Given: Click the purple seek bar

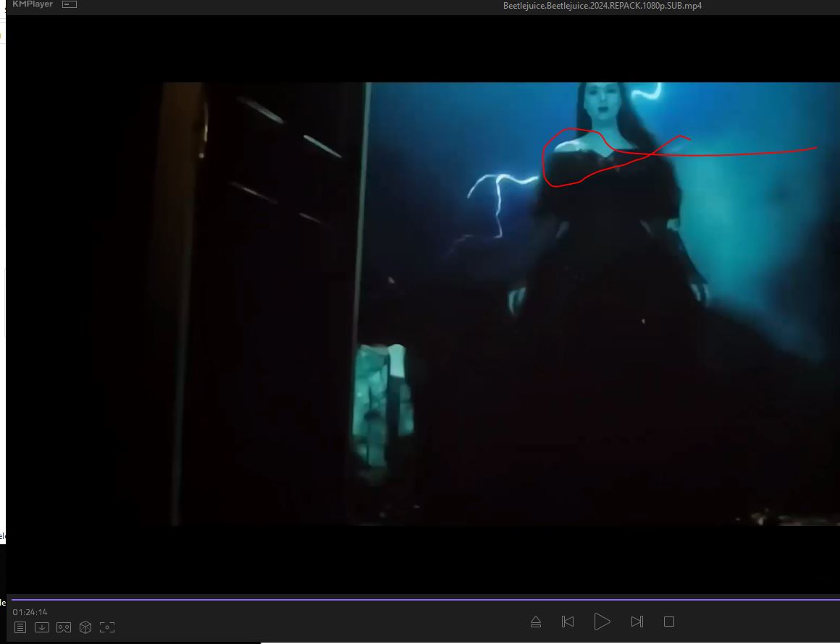Looking at the screenshot, I should [420, 600].
